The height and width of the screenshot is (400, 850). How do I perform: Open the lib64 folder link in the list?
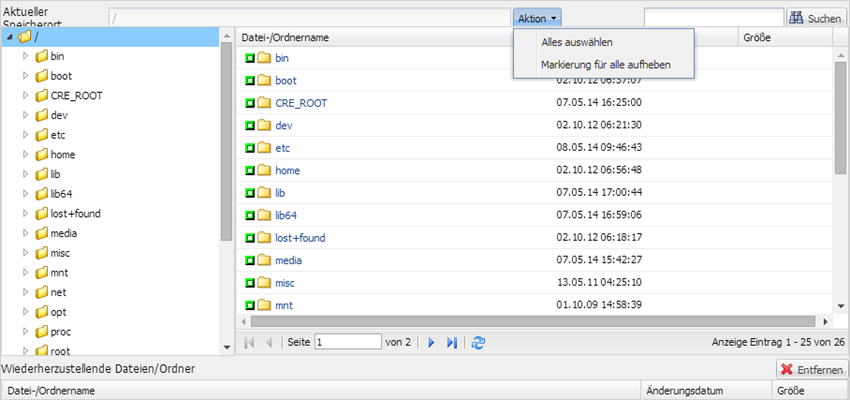point(286,216)
